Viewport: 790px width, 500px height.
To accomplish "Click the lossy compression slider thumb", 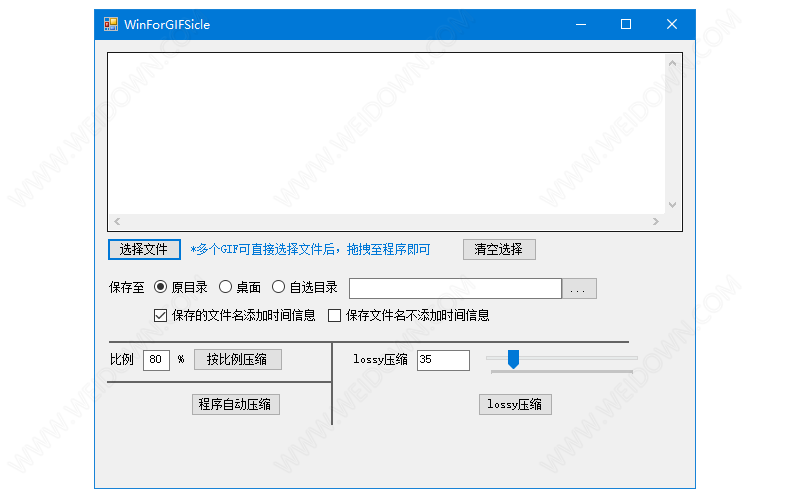I will pyautogui.click(x=513, y=358).
